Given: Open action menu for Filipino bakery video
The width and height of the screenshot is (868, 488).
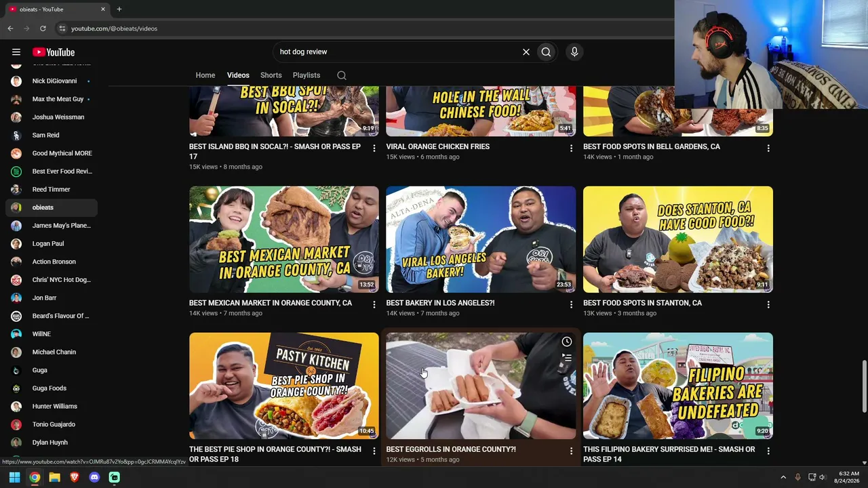Looking at the screenshot, I should [768, 451].
